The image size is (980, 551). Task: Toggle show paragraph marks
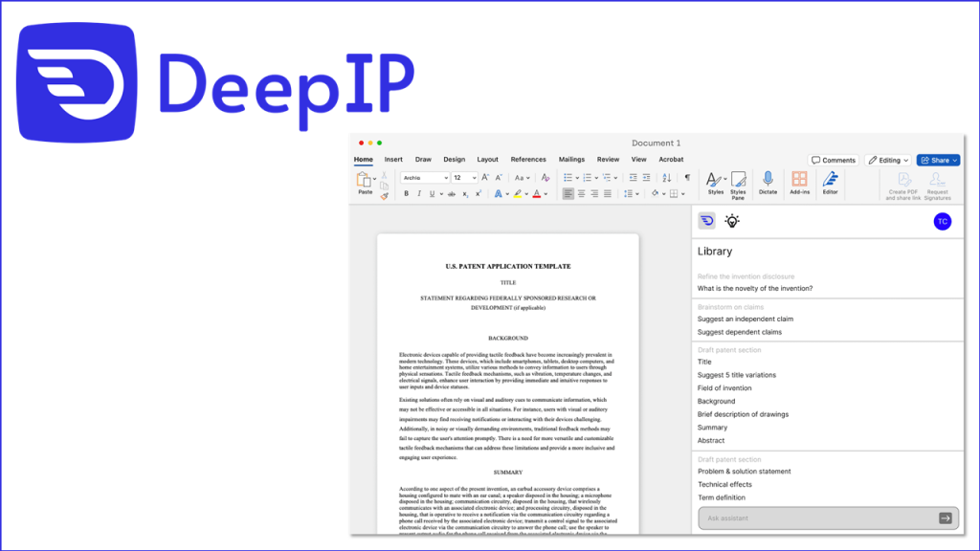pos(686,178)
